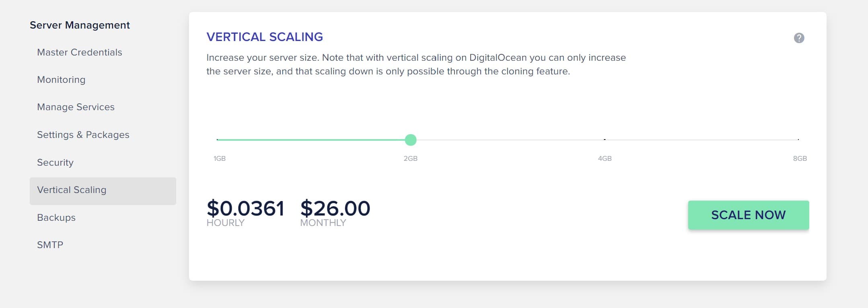Open the Security section
Viewport: 868px width, 308px height.
(x=55, y=162)
